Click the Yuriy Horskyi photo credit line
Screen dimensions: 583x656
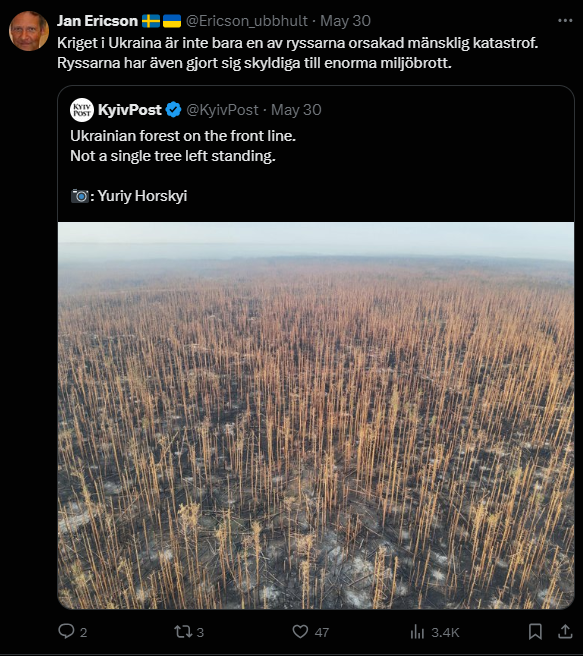click(x=129, y=196)
